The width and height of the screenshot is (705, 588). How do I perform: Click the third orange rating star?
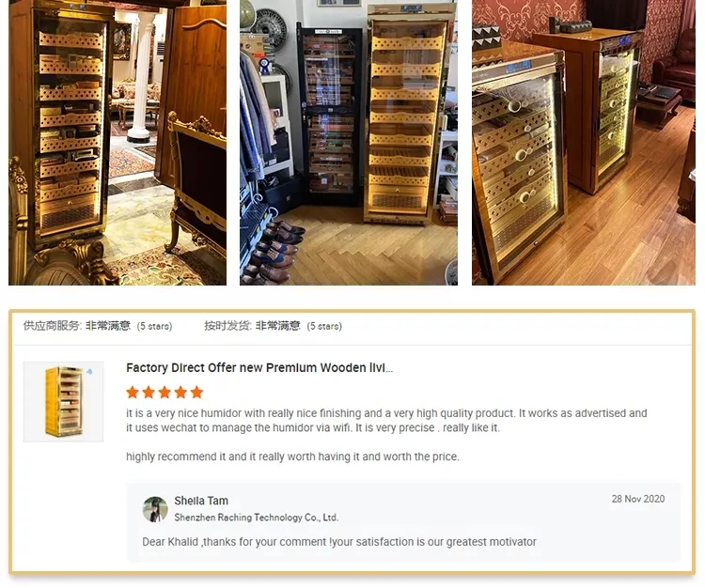click(164, 392)
